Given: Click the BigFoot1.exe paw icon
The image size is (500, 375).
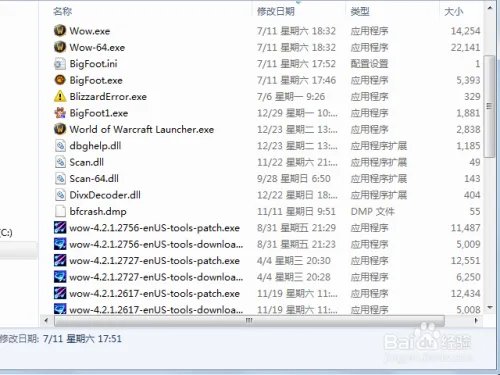Looking at the screenshot, I should (x=60, y=113).
